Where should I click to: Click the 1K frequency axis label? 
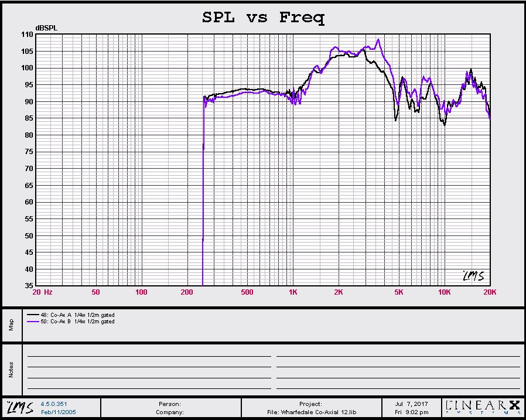(292, 292)
